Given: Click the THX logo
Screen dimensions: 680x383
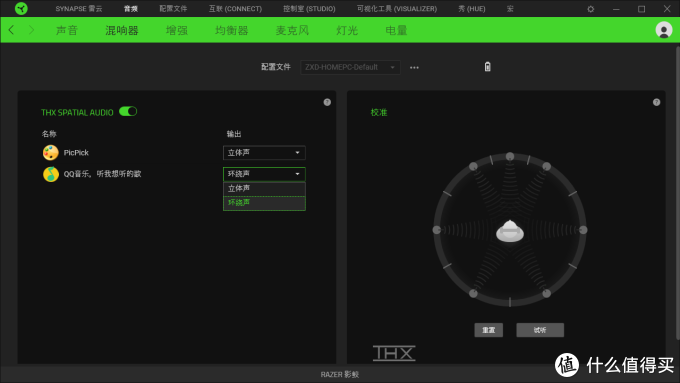Looking at the screenshot, I should point(394,353).
